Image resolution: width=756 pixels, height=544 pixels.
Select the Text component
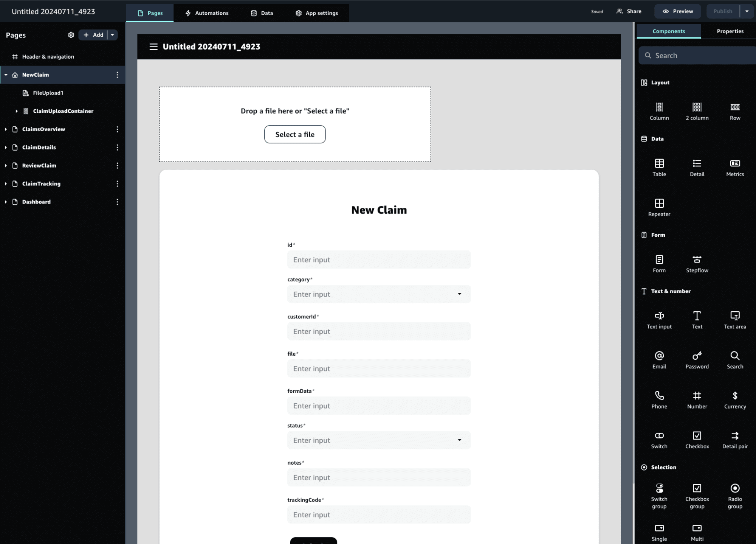coord(697,320)
